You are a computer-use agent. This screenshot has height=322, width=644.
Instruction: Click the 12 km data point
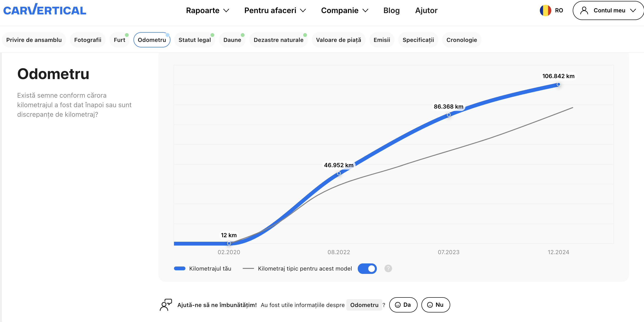point(229,243)
